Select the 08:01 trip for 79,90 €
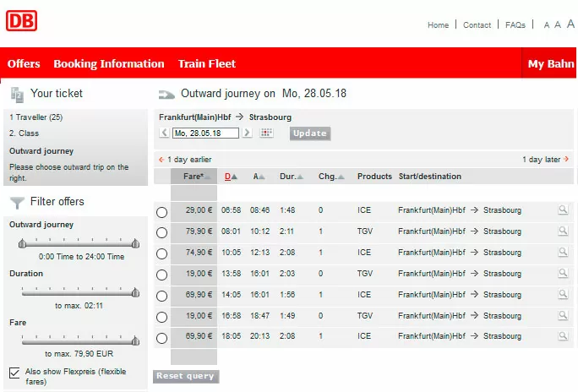This screenshot has height=392, width=578. pos(162,232)
